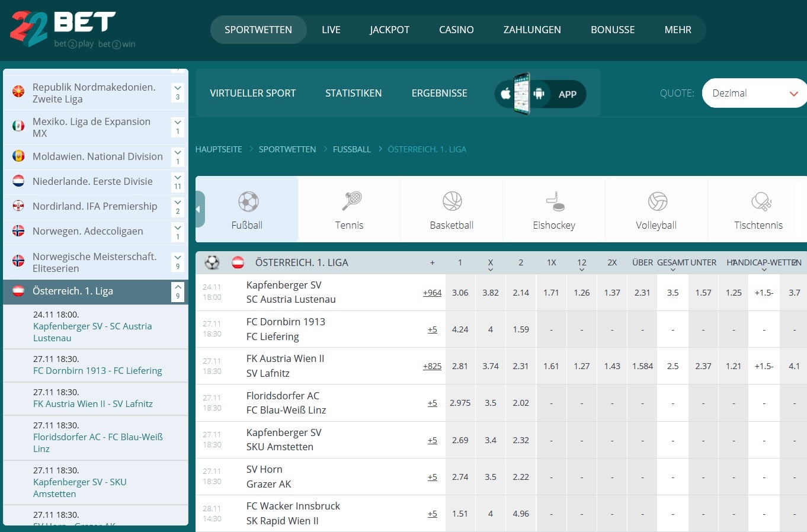The height and width of the screenshot is (532, 807).
Task: Click the Austrian flag beside the league header
Action: (x=238, y=262)
